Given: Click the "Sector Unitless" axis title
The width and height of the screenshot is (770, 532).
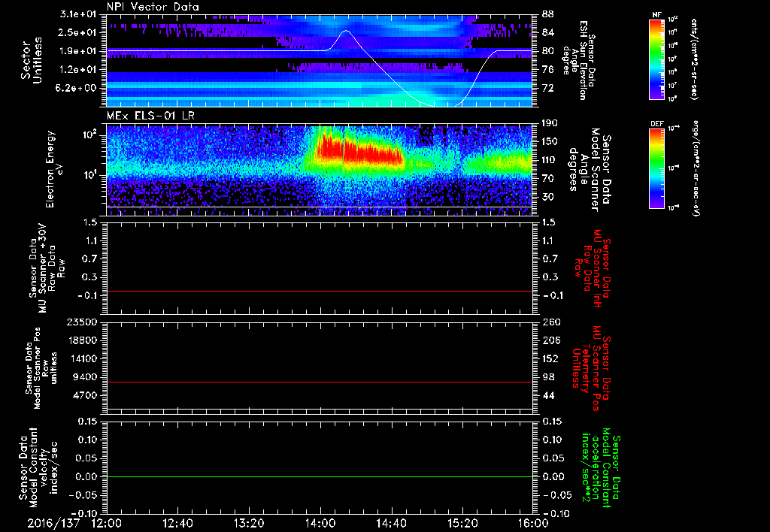Looking at the screenshot, I should pyautogui.click(x=32, y=60).
